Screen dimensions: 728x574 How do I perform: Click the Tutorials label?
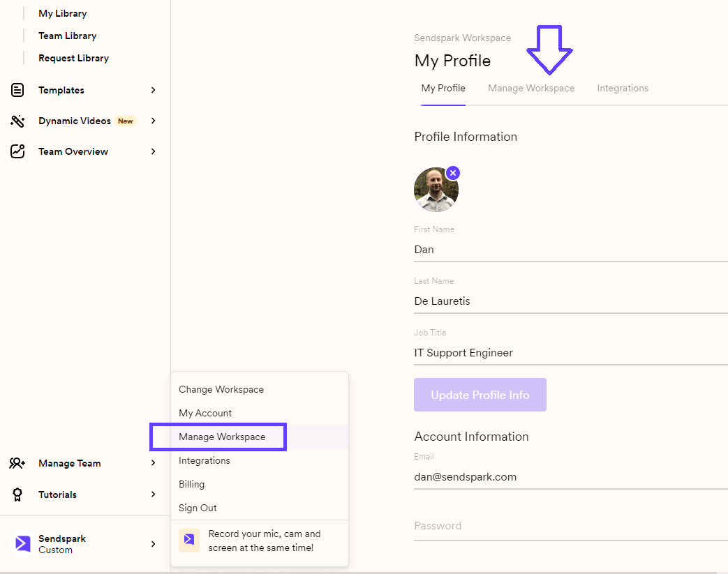click(57, 494)
